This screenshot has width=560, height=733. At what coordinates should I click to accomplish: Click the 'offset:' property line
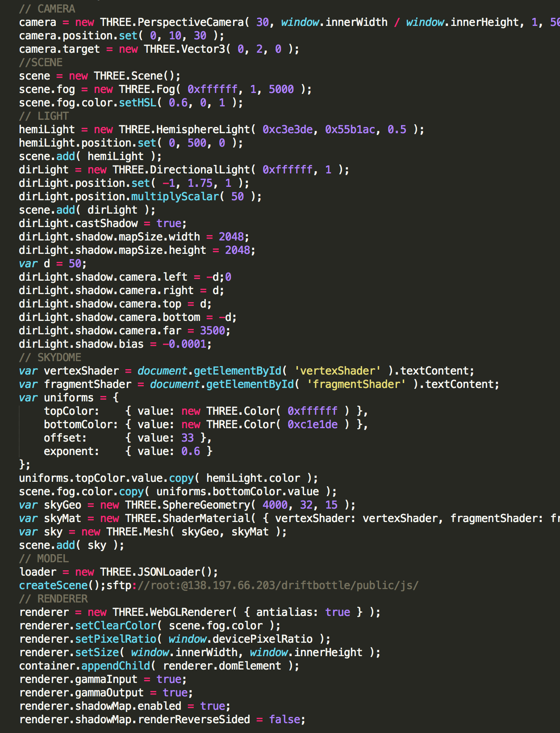tap(128, 438)
